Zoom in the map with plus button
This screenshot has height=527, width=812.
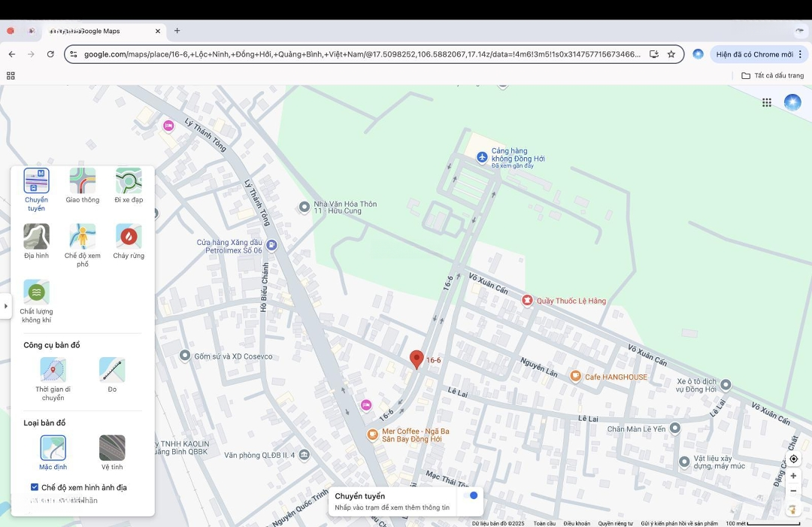pos(793,476)
